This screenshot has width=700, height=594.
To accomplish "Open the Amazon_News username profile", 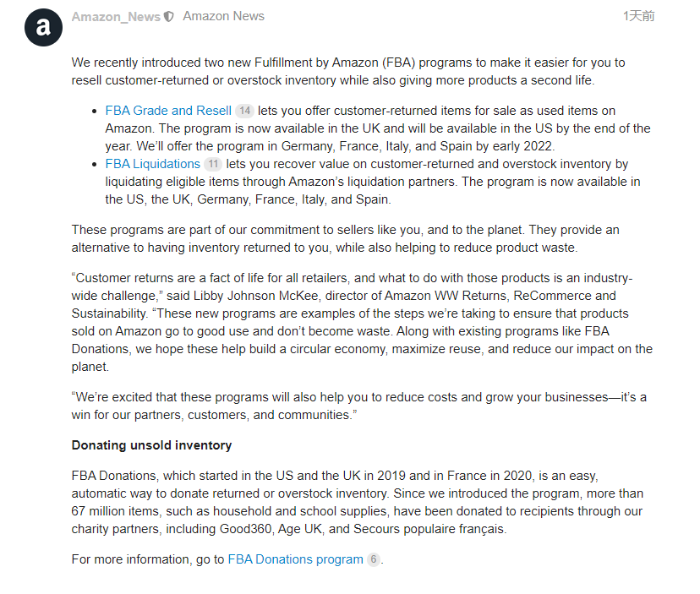I will click(x=116, y=16).
